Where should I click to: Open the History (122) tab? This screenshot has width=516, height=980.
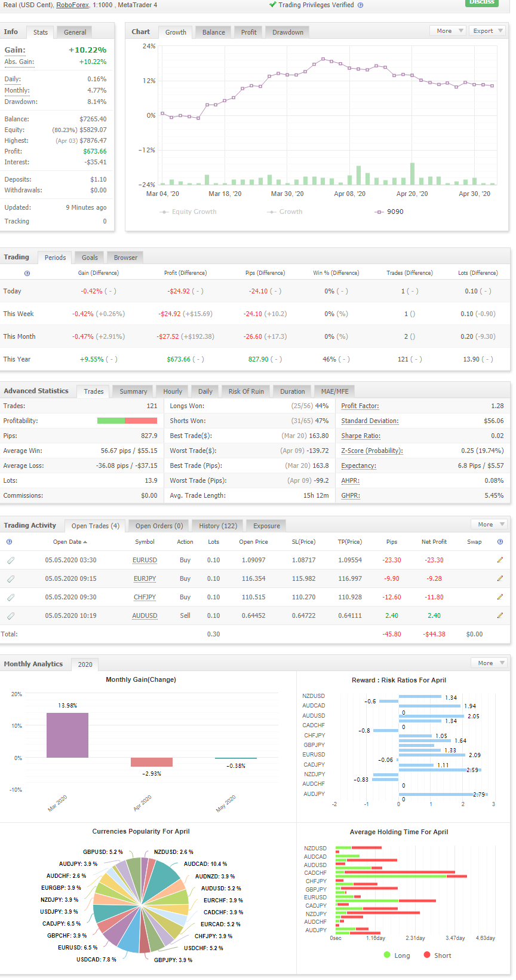(x=218, y=526)
